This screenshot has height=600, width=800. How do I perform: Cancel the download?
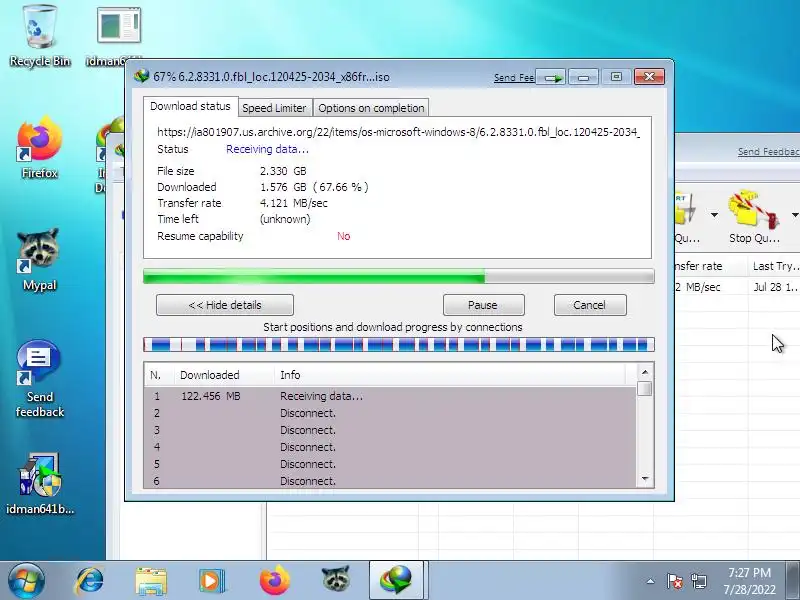[x=590, y=305]
